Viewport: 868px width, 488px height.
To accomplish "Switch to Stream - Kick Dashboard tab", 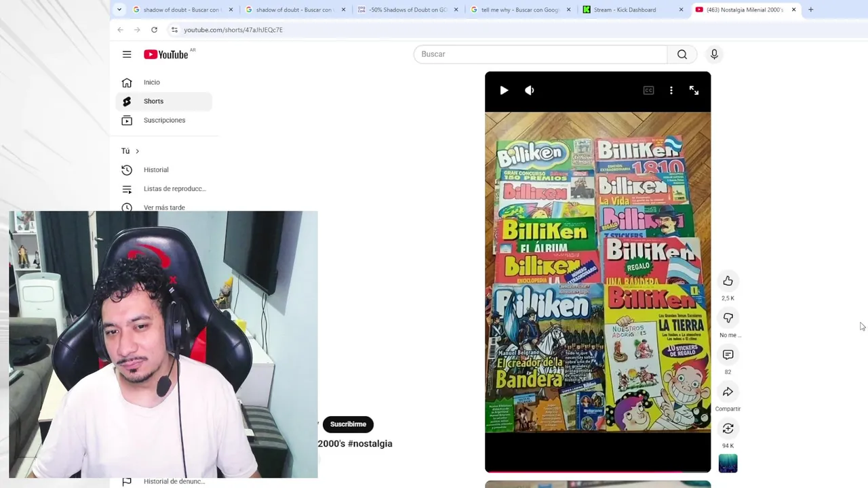I will pyautogui.click(x=633, y=9).
